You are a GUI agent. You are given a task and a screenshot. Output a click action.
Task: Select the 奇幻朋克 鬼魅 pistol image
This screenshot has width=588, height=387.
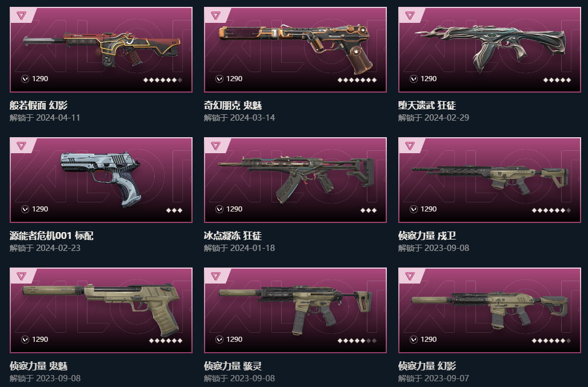tap(294, 48)
